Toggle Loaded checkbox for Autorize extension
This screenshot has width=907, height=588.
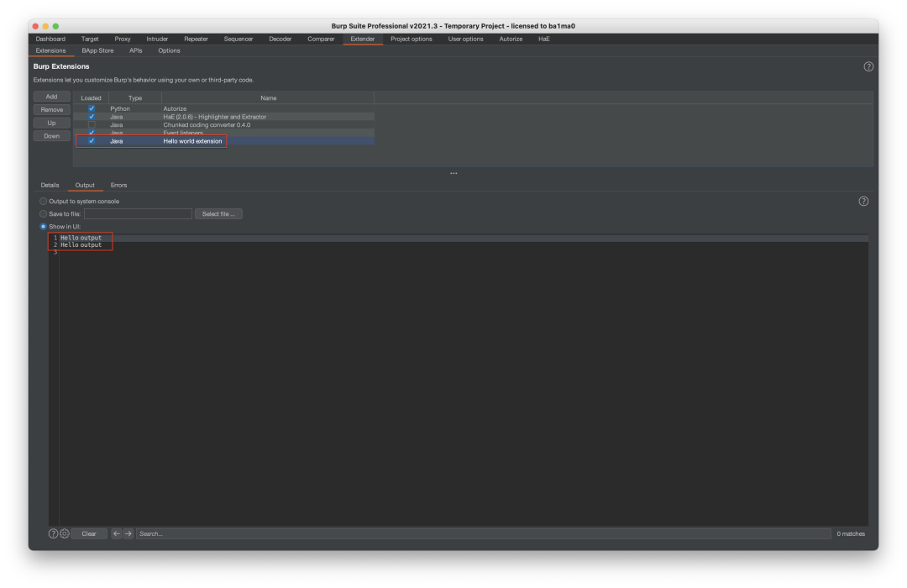[92, 108]
